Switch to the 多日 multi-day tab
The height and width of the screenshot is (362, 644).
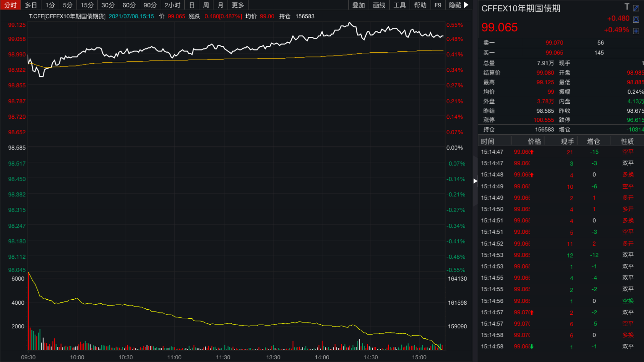click(x=31, y=5)
